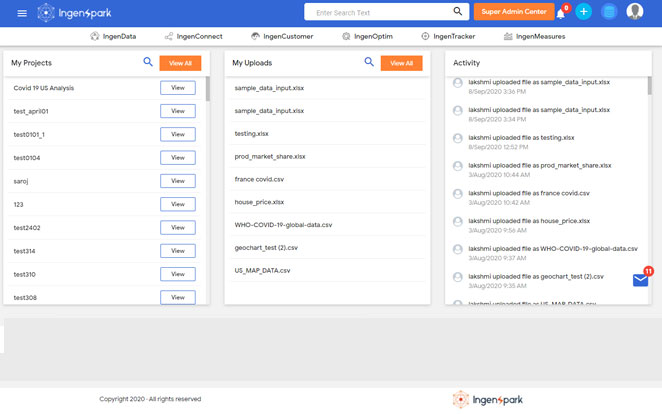This screenshot has height=414, width=662.
Task: Select prod_market_share.xlsx in My Uploads
Action: 270,156
